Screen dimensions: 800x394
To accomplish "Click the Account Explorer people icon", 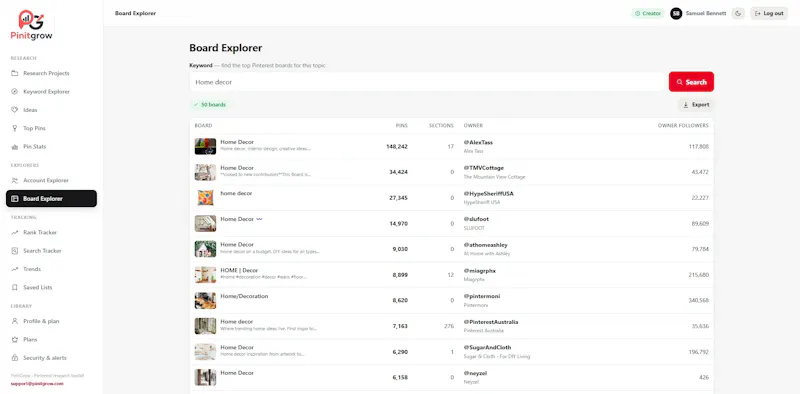I will tap(14, 180).
